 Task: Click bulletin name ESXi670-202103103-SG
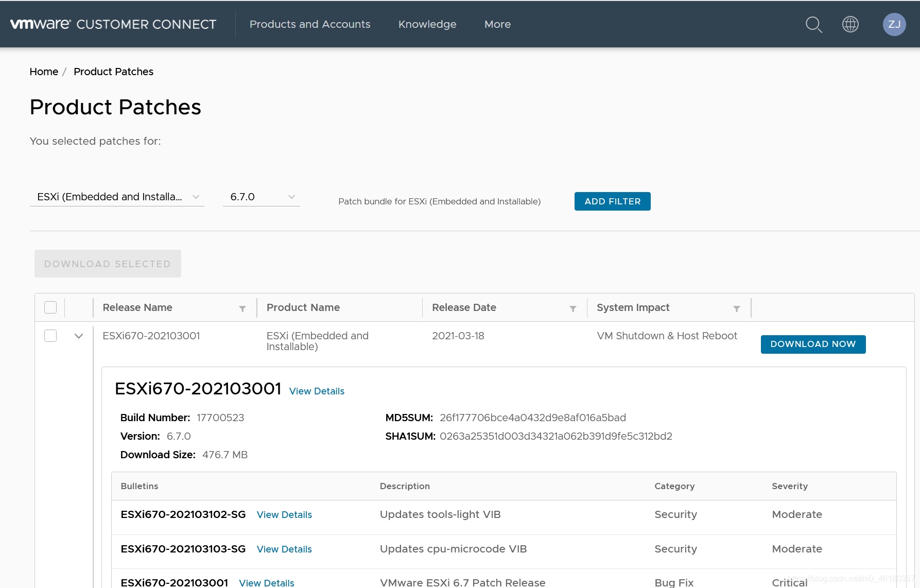pyautogui.click(x=183, y=549)
